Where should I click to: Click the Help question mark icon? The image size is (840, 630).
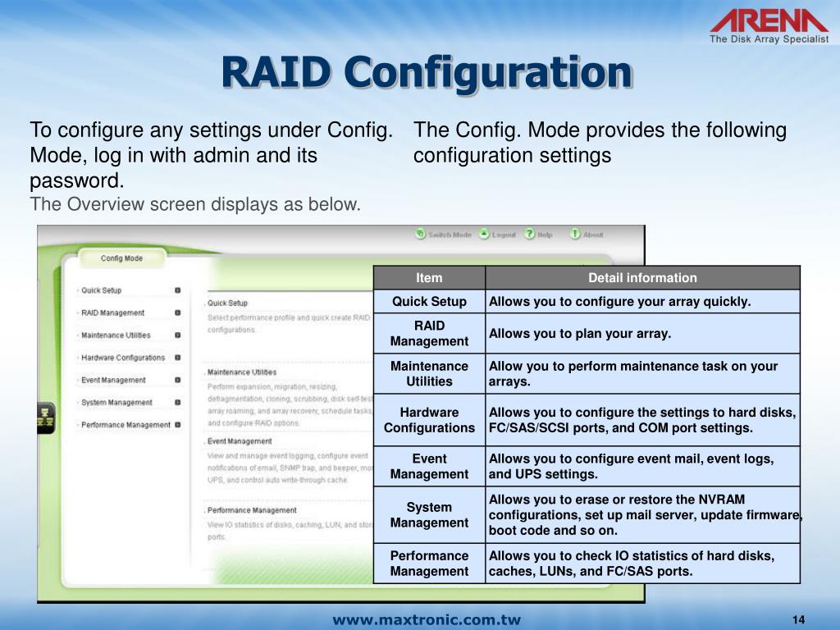pyautogui.click(x=530, y=234)
